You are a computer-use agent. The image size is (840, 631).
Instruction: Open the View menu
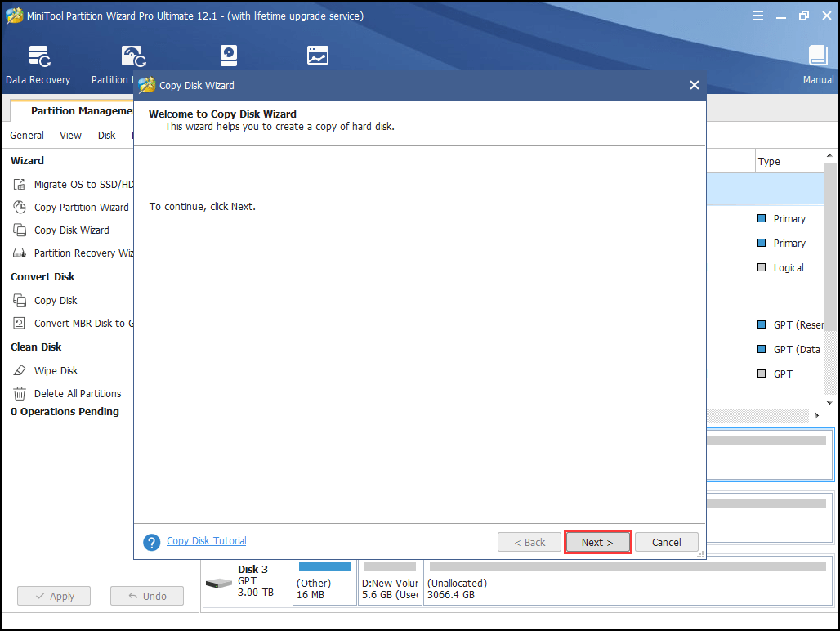[70, 136]
